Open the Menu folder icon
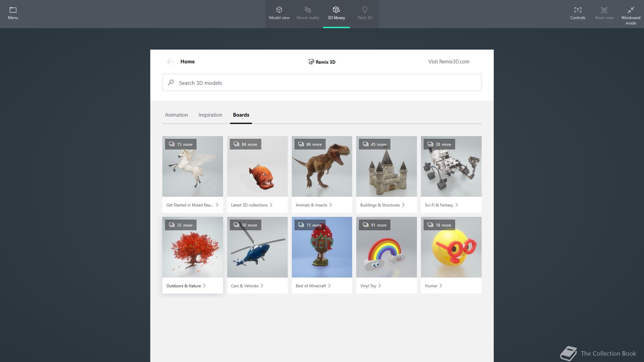644x362 pixels. 13,10
